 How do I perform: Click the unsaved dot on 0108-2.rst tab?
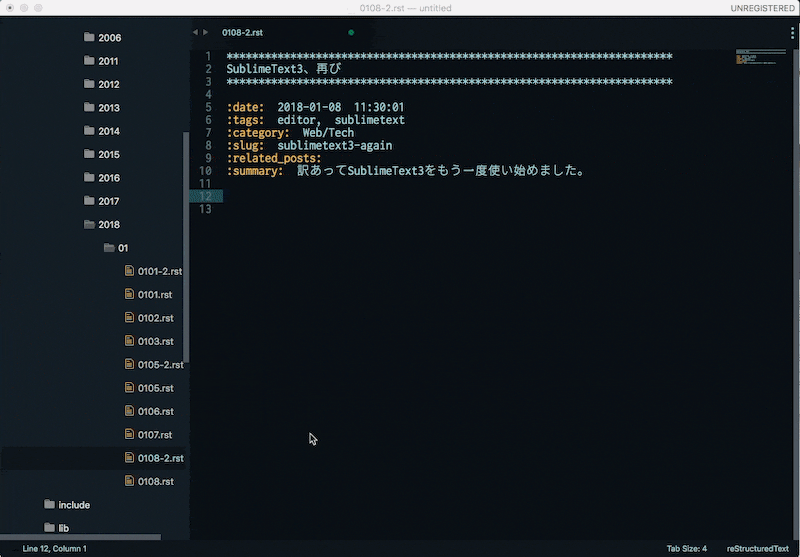(351, 33)
